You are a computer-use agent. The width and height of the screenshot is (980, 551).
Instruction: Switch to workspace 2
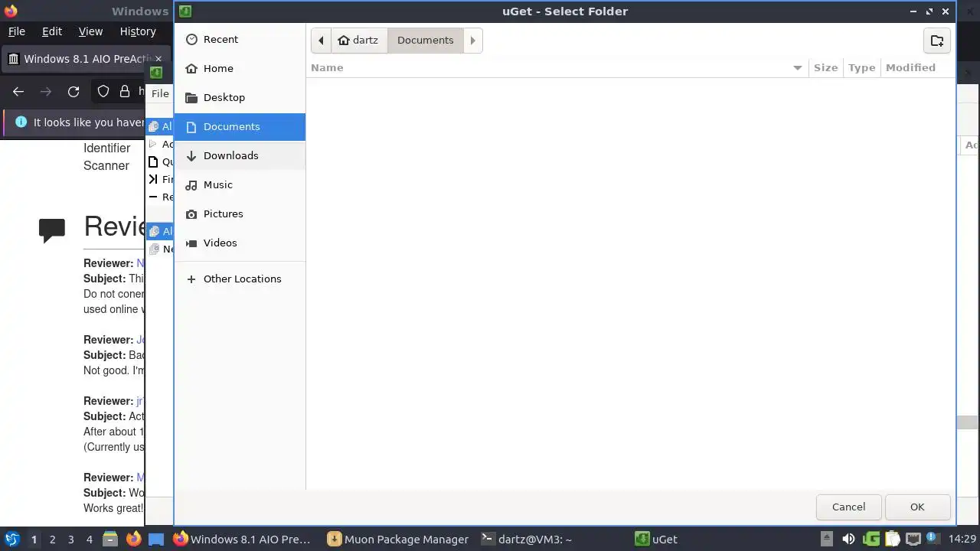52,540
